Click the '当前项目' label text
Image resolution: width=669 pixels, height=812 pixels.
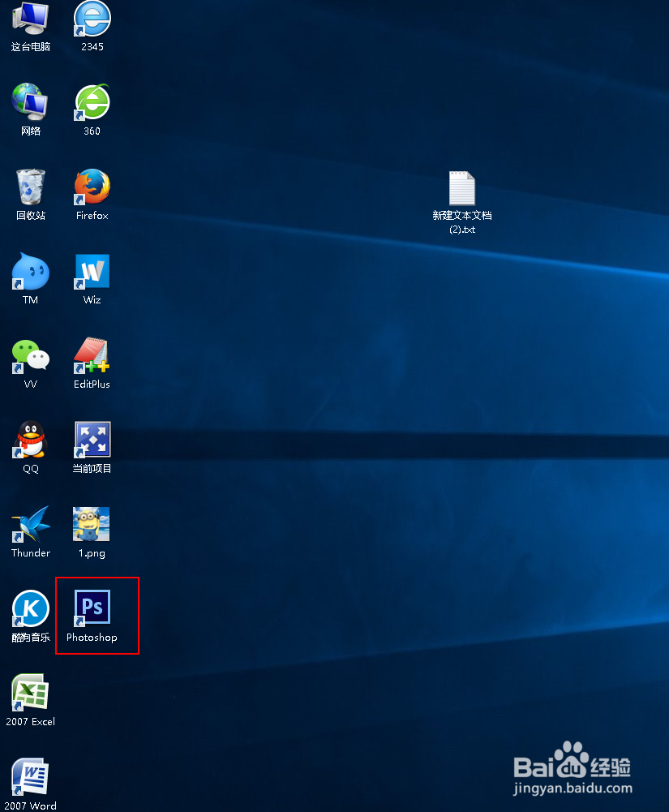coord(92,469)
